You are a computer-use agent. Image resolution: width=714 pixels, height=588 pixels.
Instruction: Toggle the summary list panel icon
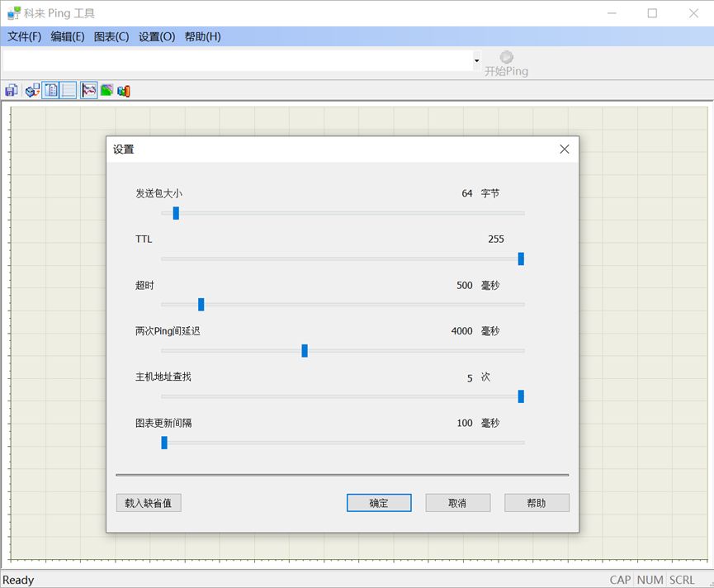tap(51, 91)
